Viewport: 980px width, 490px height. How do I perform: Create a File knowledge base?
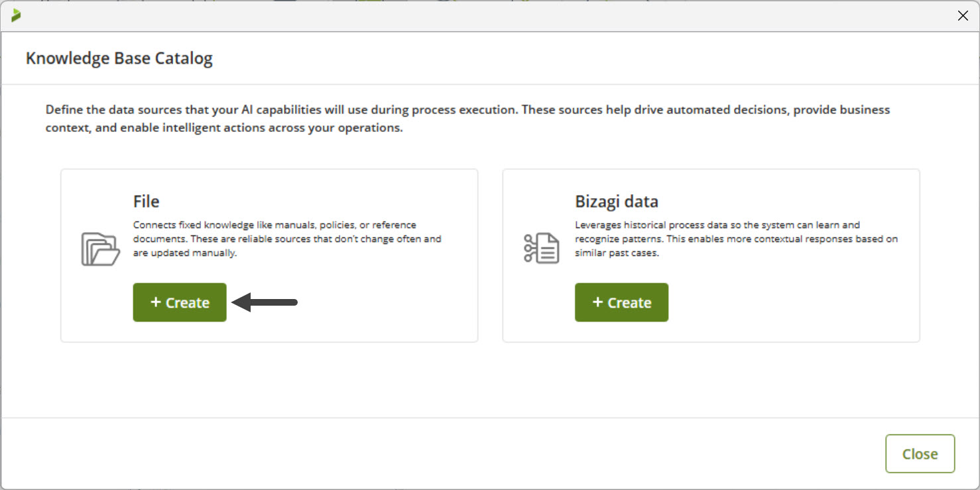coord(180,302)
